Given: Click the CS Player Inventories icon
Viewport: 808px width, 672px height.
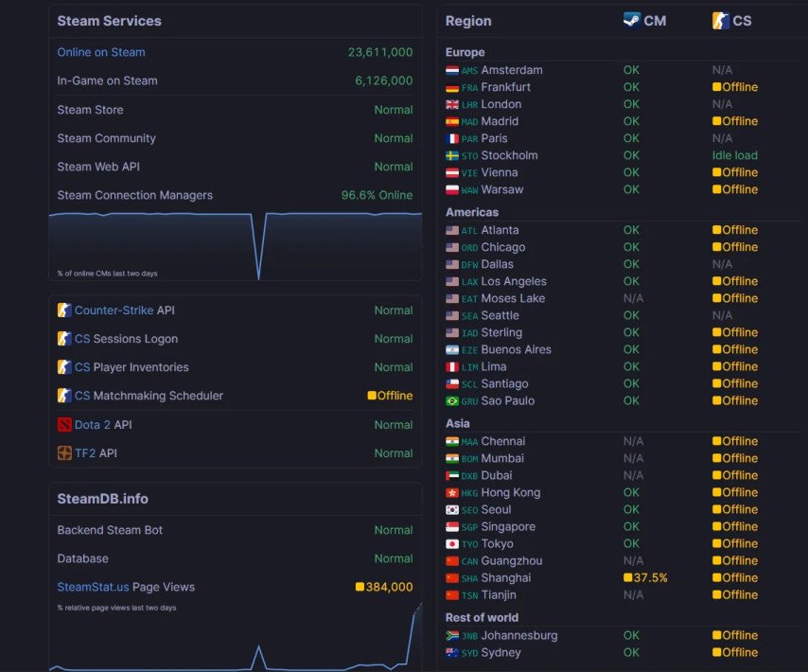Looking at the screenshot, I should tap(64, 367).
